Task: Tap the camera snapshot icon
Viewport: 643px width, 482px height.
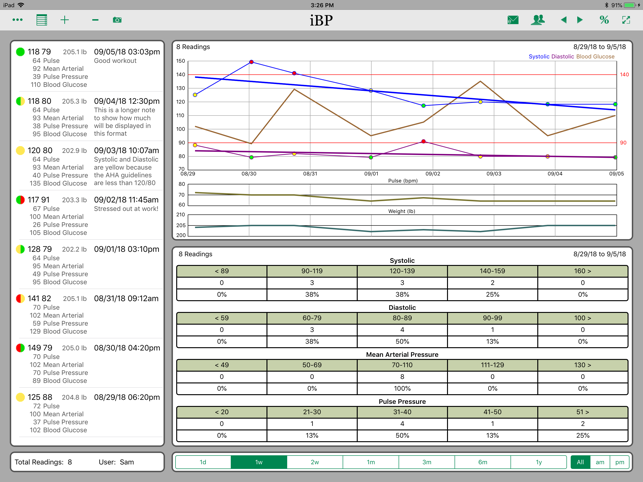Action: 117,20
